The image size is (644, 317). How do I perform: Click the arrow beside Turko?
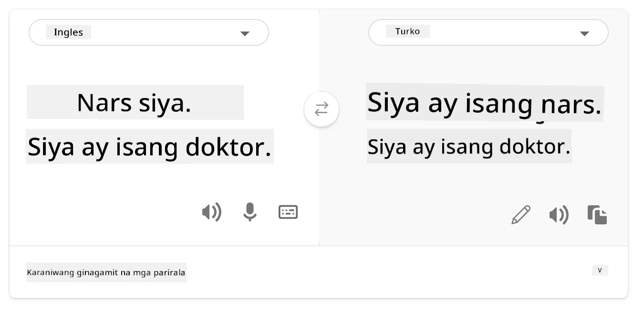tap(584, 33)
